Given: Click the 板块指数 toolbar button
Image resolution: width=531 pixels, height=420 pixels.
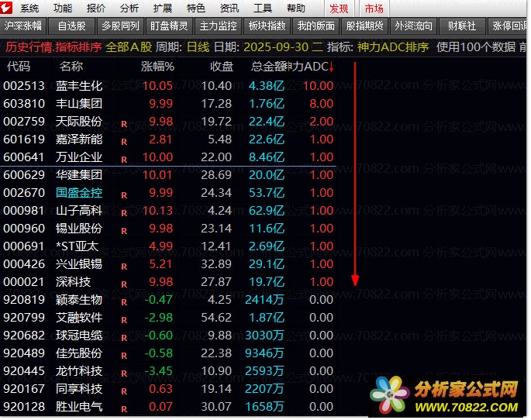Looking at the screenshot, I should pos(267,26).
